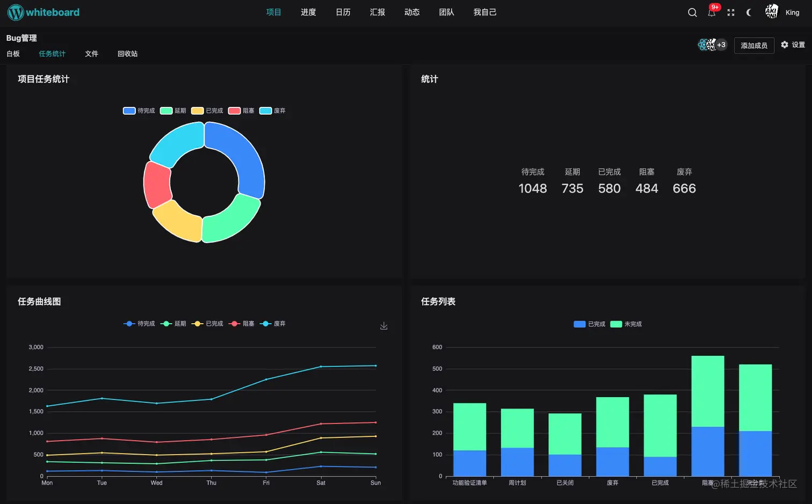Screen dimensions: 812x504
Task: Click the 735 statistic value
Action: (x=572, y=188)
